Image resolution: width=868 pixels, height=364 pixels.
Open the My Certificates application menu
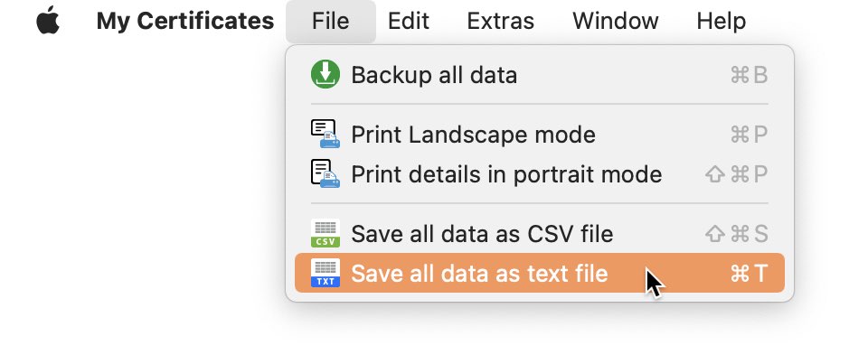point(184,21)
